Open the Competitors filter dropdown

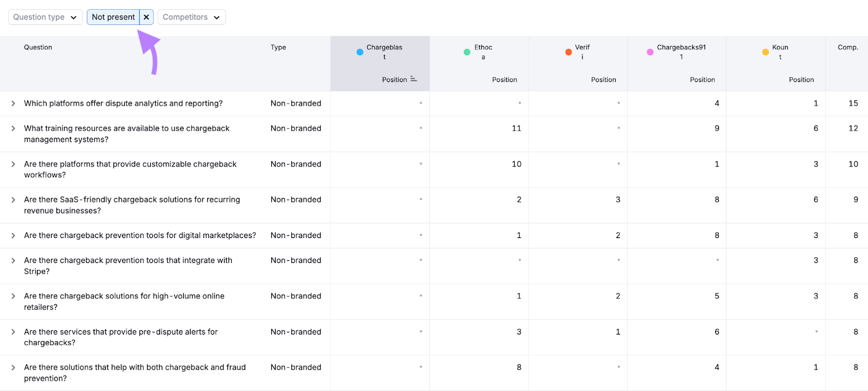tap(192, 17)
